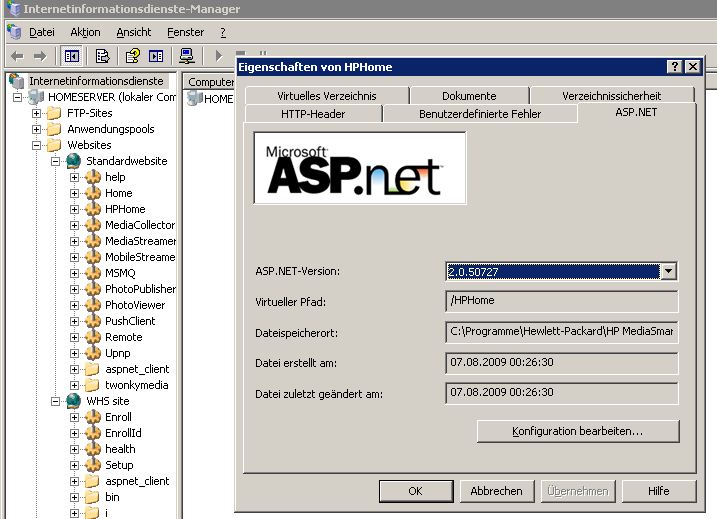The height and width of the screenshot is (519, 717).
Task: Click the Start item play icon
Action: (219, 56)
